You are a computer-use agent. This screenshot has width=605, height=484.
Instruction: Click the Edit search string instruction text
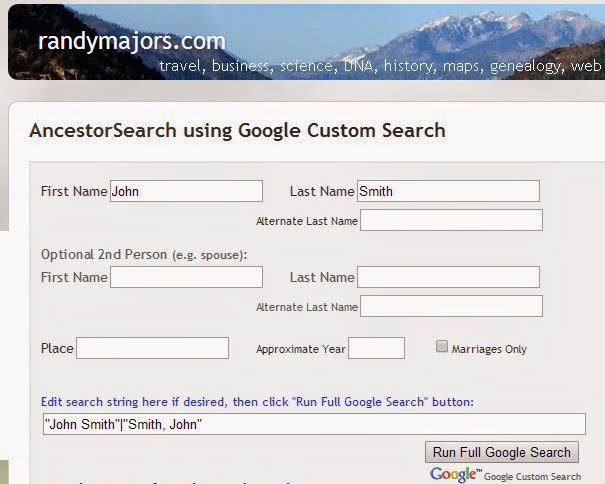point(257,402)
